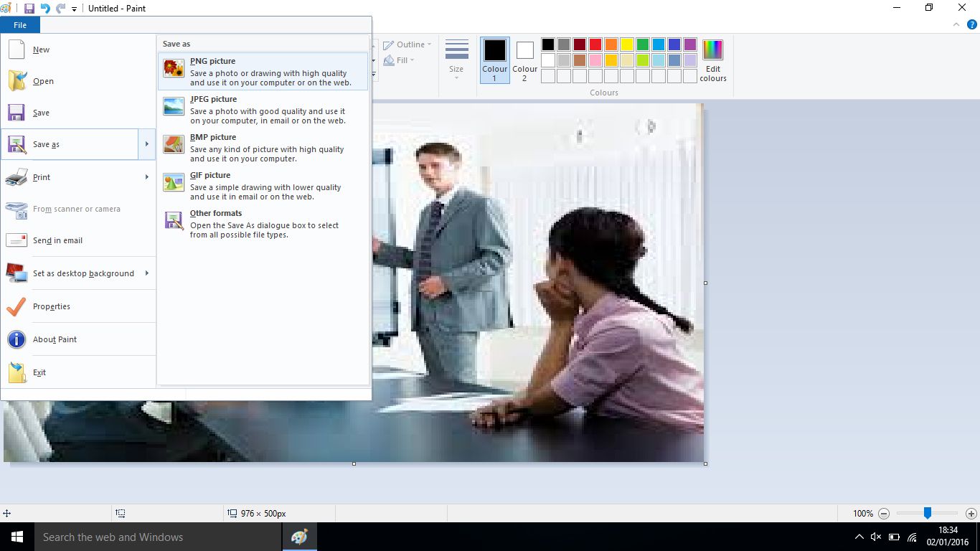The image size is (980, 551).
Task: Open the Windows Start button
Action: coord(16,536)
